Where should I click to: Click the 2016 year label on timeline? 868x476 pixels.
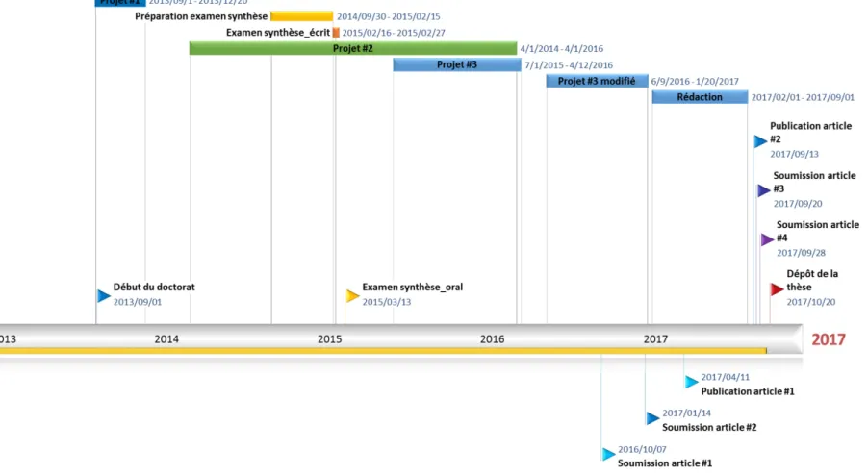click(x=492, y=338)
